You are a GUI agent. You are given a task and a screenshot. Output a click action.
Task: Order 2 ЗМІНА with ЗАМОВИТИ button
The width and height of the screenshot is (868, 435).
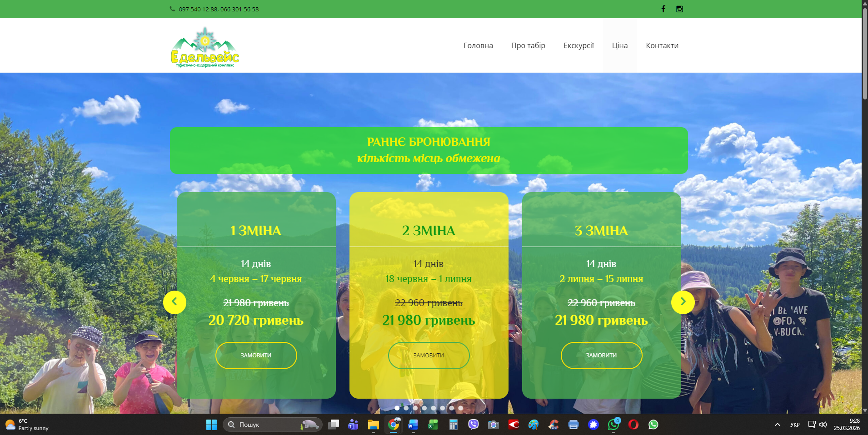(429, 356)
